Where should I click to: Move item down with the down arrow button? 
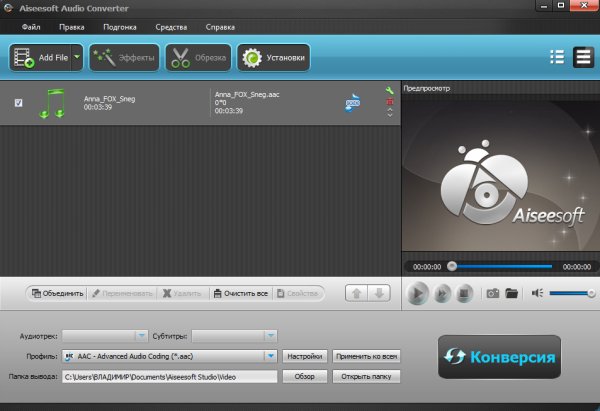(x=379, y=294)
